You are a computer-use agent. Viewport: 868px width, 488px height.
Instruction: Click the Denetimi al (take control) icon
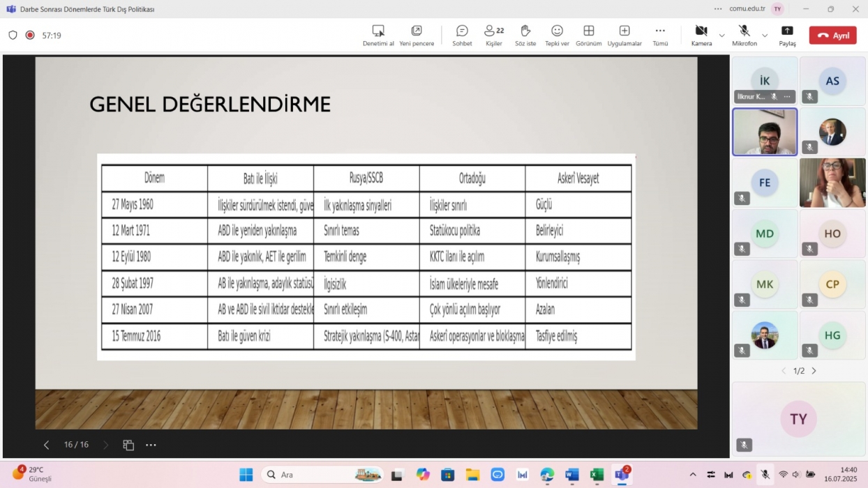[378, 31]
